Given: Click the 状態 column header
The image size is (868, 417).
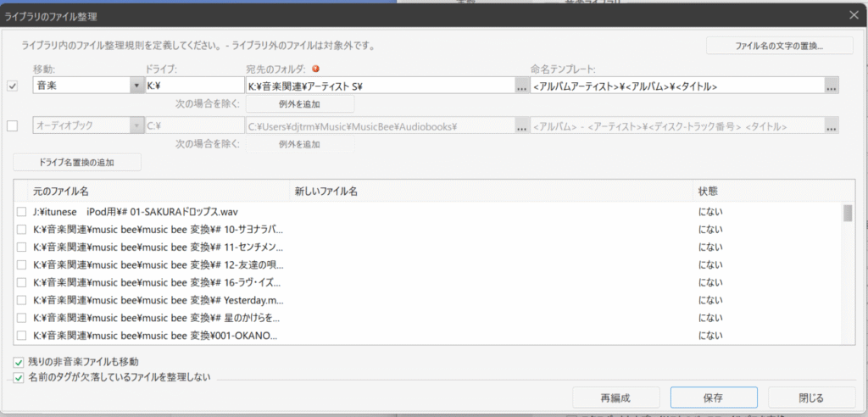Looking at the screenshot, I should pos(707,192).
